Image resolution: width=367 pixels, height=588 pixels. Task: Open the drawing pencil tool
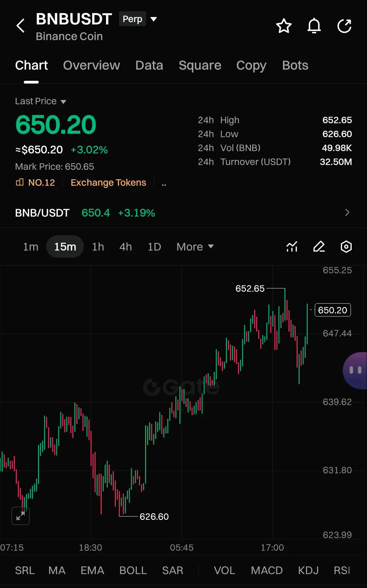[319, 246]
